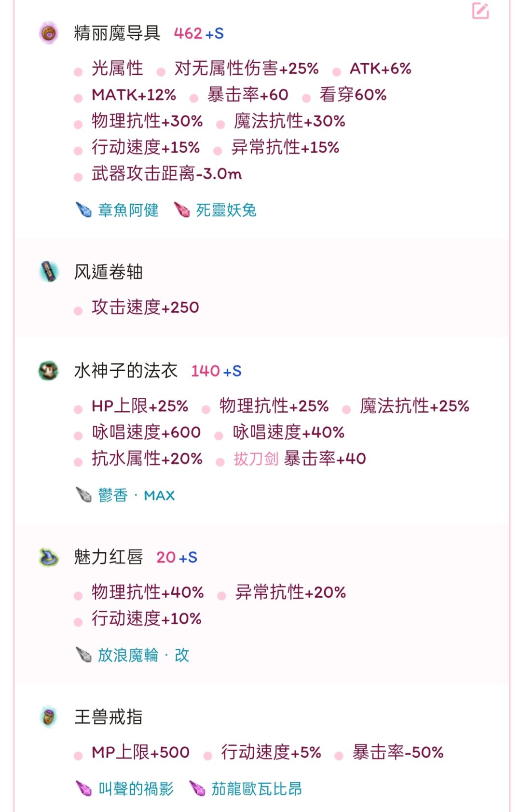Click the 水神子的法衣 armor title

[x=126, y=371]
